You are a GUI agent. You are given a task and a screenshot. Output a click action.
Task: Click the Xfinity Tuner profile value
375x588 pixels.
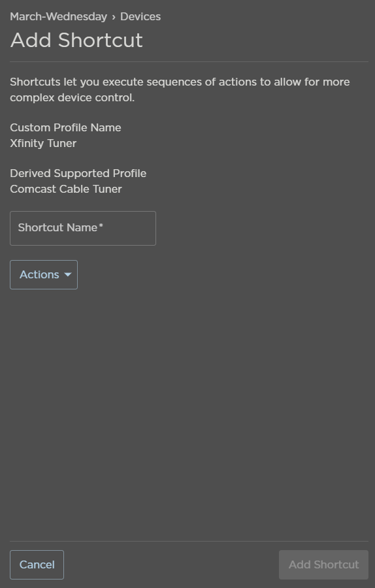click(x=43, y=143)
